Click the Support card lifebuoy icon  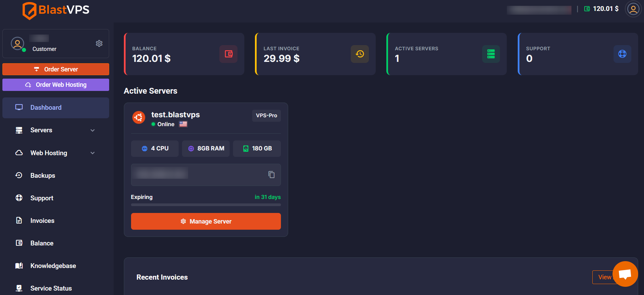(622, 54)
